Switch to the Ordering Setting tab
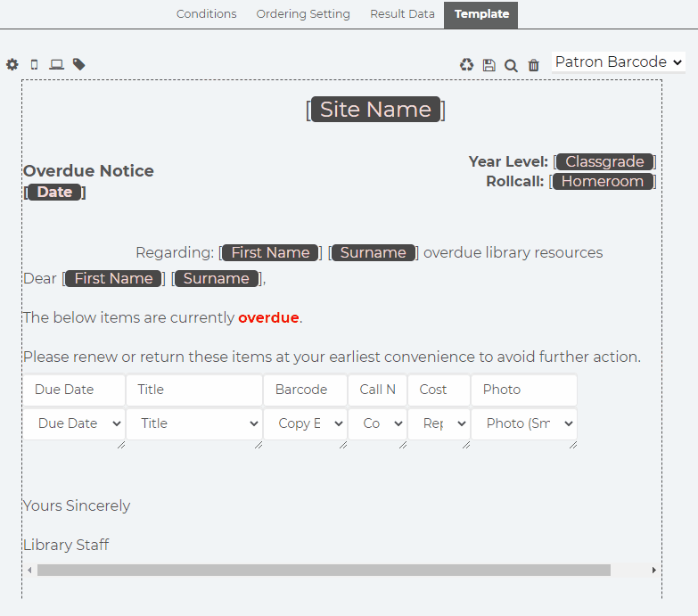 coord(303,14)
